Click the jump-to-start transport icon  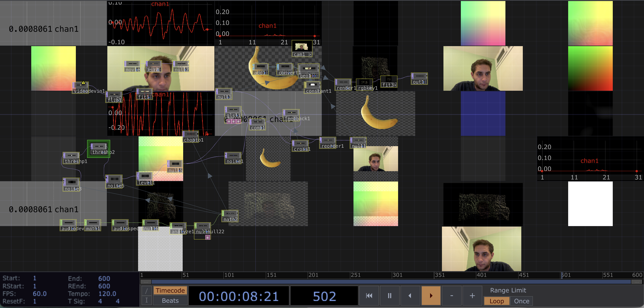369,295
